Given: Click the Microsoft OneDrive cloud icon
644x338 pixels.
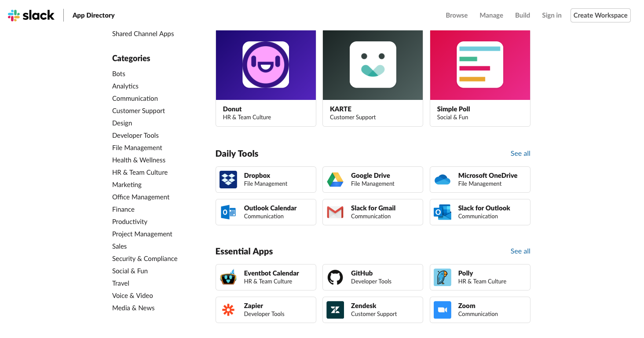Looking at the screenshot, I should 443,180.
